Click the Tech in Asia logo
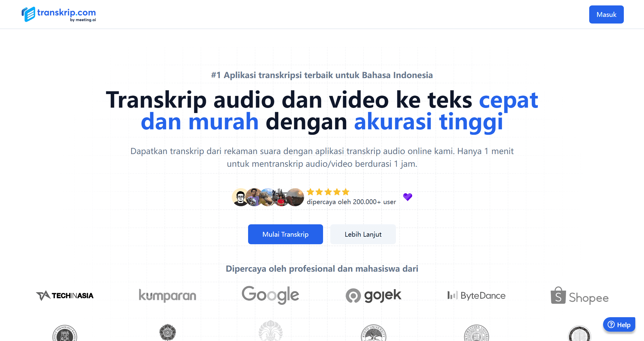Viewport: 644px width, 341px height. 65,295
